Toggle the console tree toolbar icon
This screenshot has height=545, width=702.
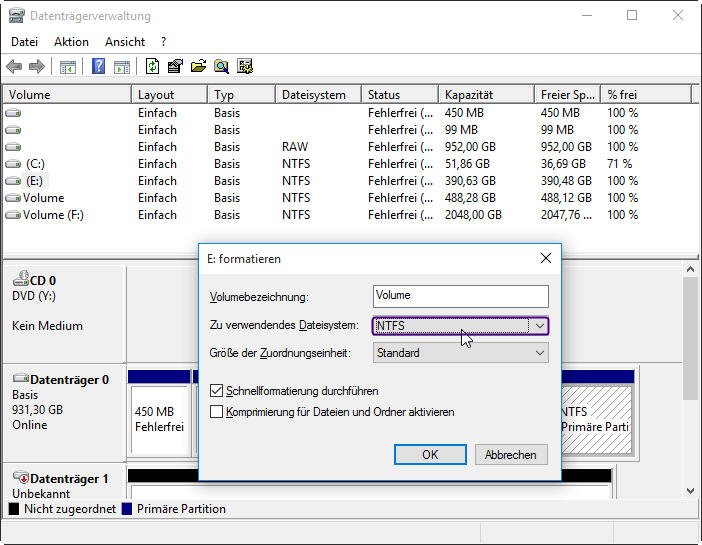[x=68, y=67]
